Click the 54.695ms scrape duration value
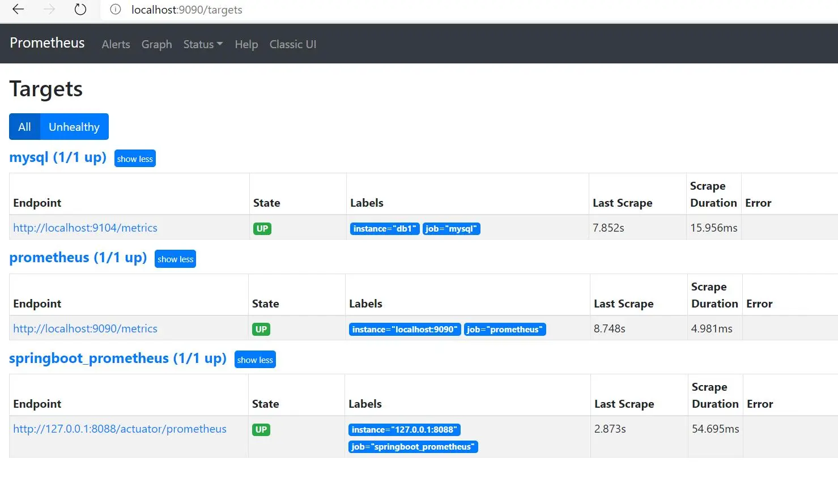 tap(716, 429)
